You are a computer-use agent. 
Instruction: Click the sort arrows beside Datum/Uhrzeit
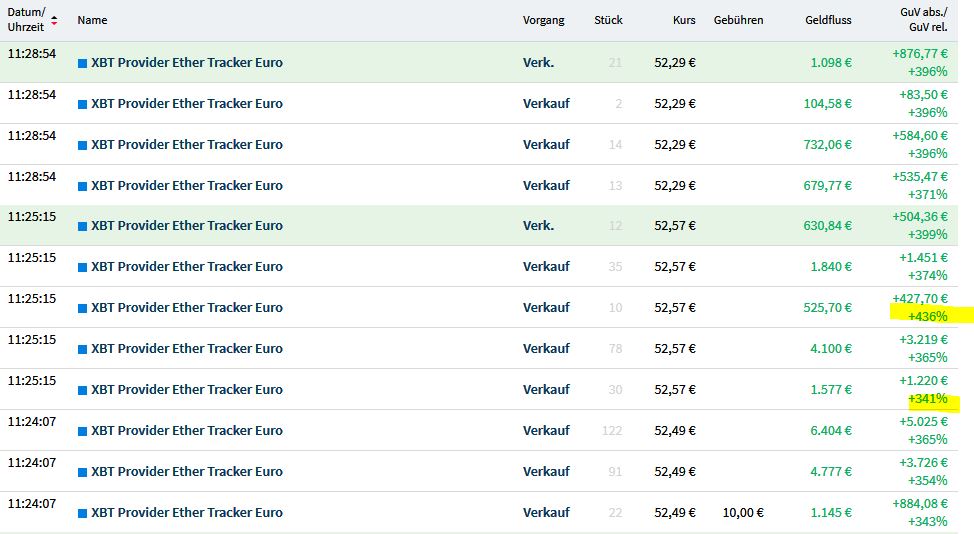(54, 20)
